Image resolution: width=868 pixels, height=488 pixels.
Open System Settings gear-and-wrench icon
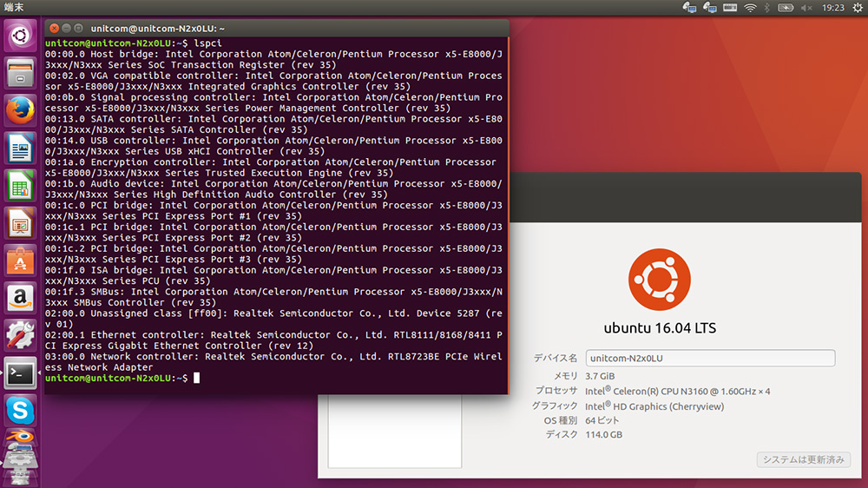click(x=21, y=335)
